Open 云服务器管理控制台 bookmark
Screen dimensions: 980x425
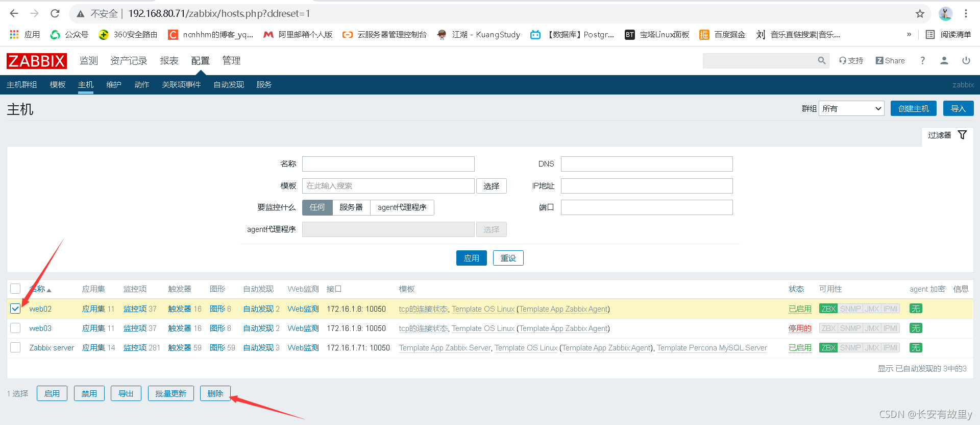coord(384,34)
